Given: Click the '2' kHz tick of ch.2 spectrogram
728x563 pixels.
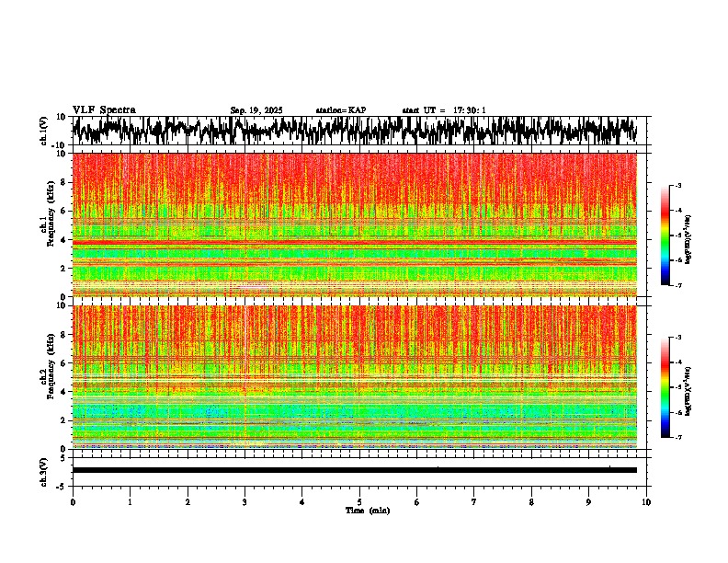Looking at the screenshot, I should pyautogui.click(x=64, y=420).
